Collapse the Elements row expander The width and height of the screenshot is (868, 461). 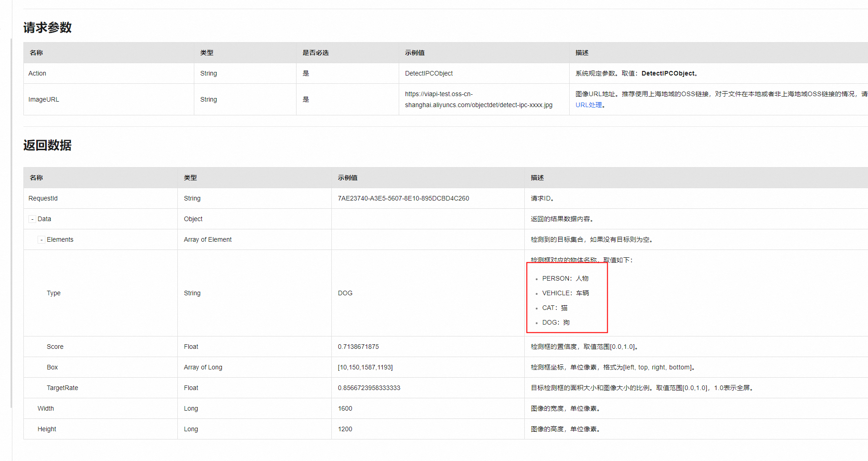(41, 240)
